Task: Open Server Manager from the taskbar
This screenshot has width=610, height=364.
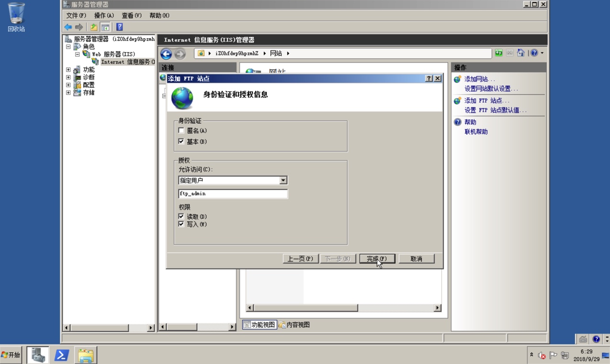Action: coord(38,355)
